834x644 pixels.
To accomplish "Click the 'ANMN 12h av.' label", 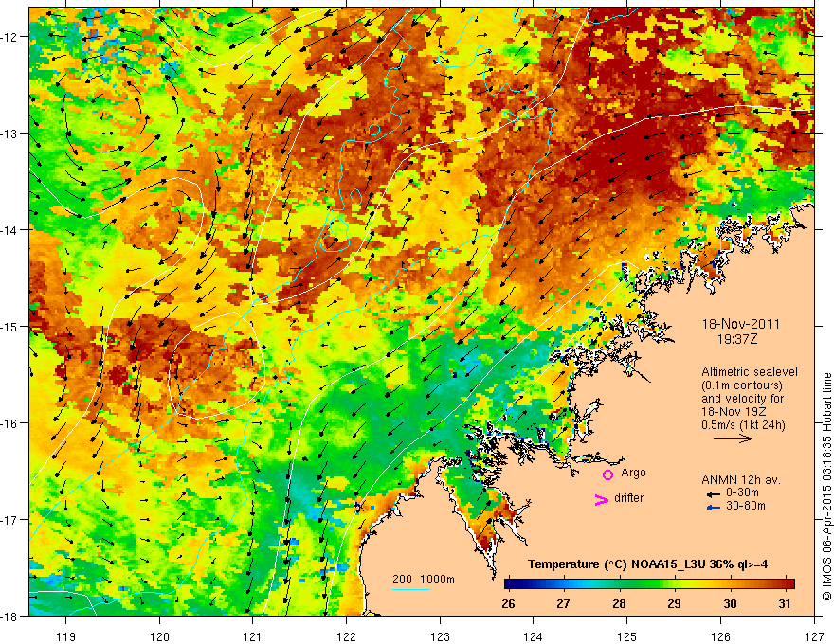I will click(741, 480).
